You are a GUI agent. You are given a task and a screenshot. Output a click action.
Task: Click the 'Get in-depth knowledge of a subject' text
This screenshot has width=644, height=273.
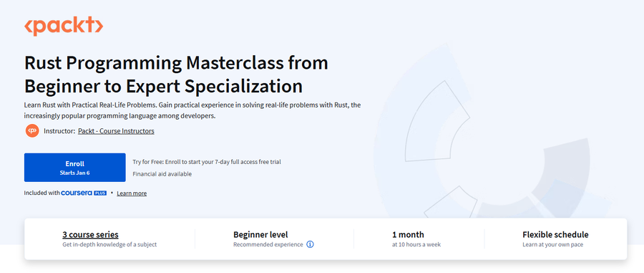109,244
